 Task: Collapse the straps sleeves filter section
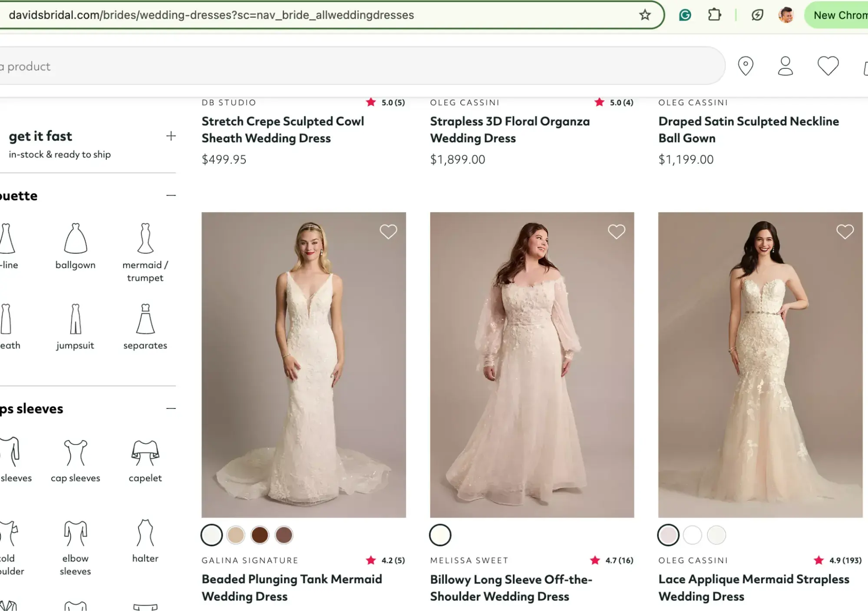click(171, 408)
